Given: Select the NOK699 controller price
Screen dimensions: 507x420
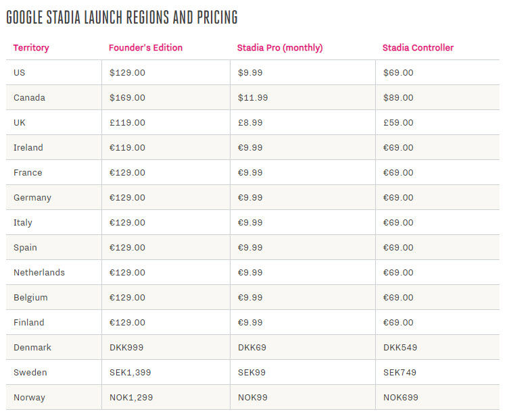Looking at the screenshot, I should pos(401,398).
